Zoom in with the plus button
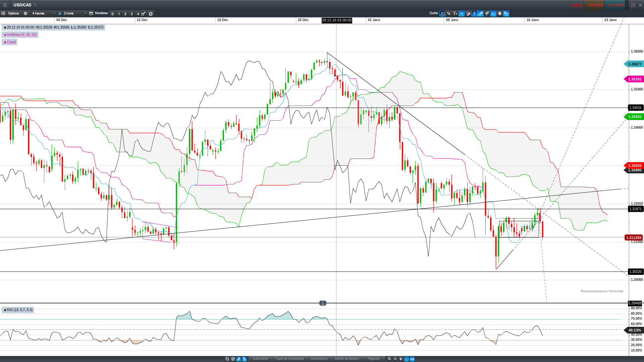 [401, 359]
